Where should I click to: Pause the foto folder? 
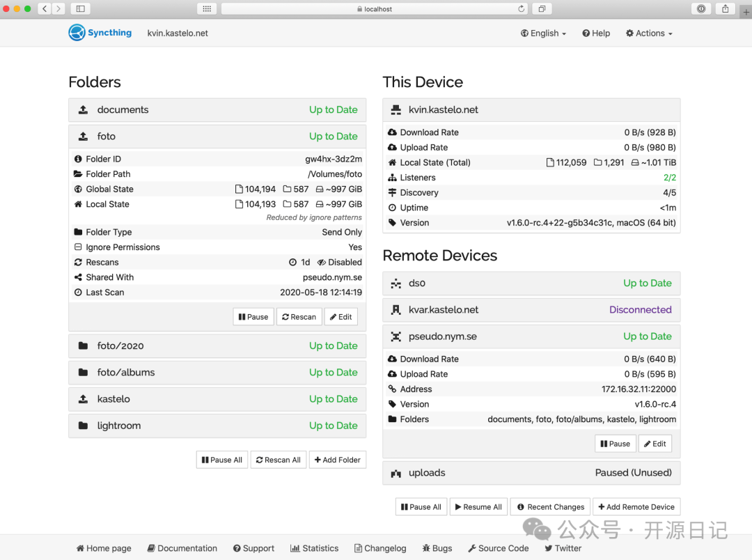point(253,317)
